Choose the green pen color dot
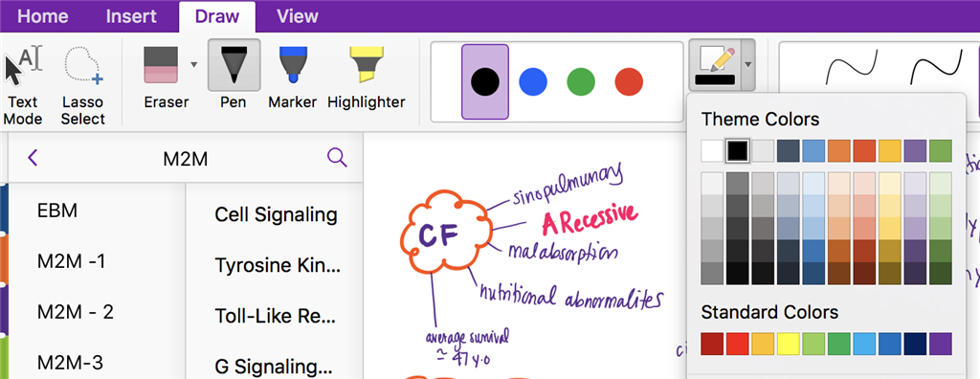 pyautogui.click(x=581, y=82)
